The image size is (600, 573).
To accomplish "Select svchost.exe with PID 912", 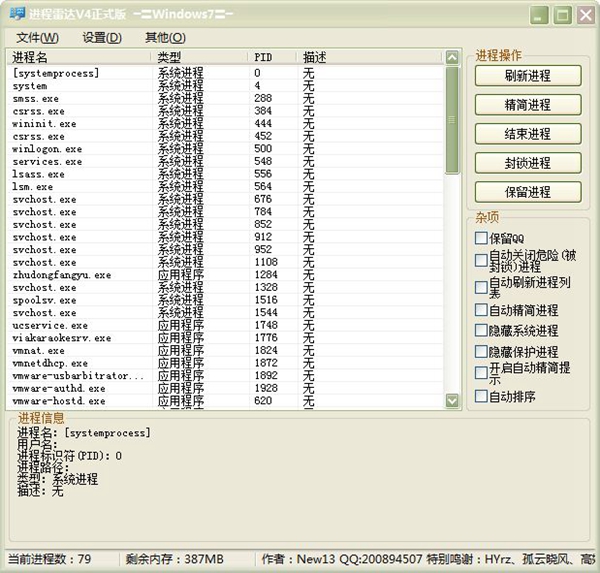I will click(225, 237).
